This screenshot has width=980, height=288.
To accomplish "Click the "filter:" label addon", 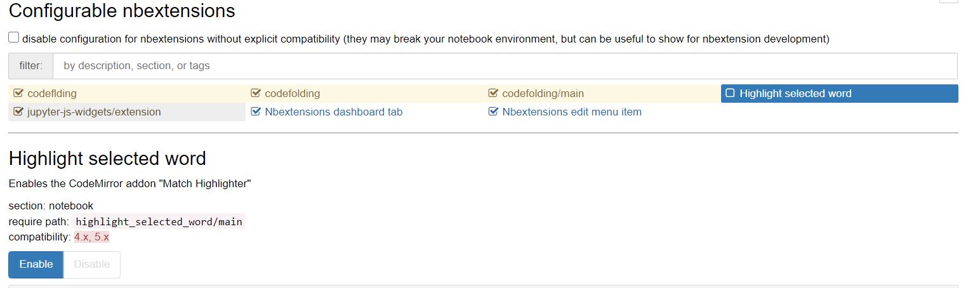I will 30,66.
